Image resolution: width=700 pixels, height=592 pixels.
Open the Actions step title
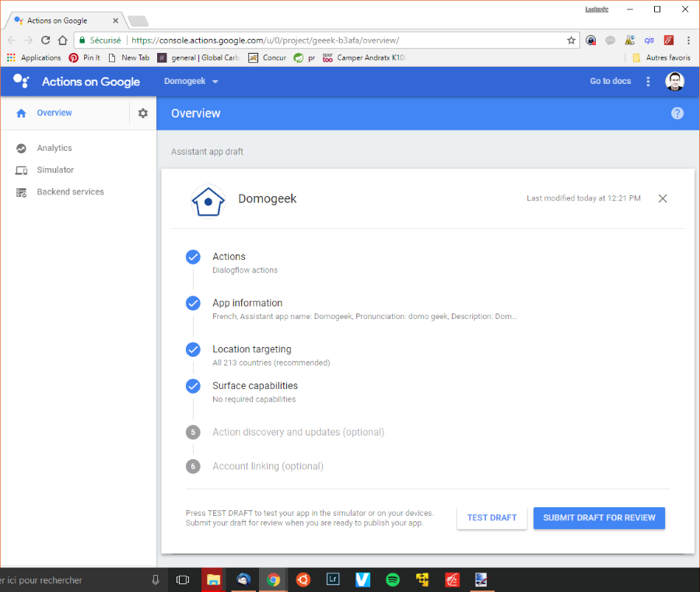pos(229,257)
